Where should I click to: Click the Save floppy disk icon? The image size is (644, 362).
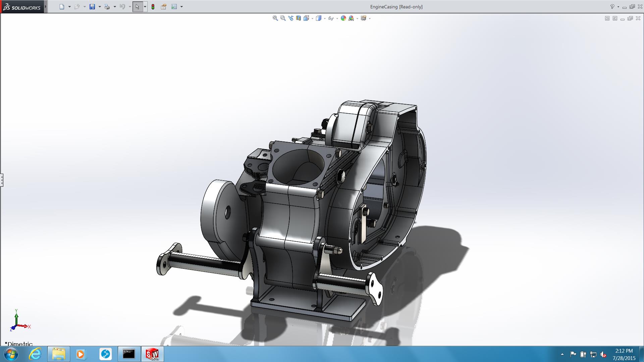92,7
